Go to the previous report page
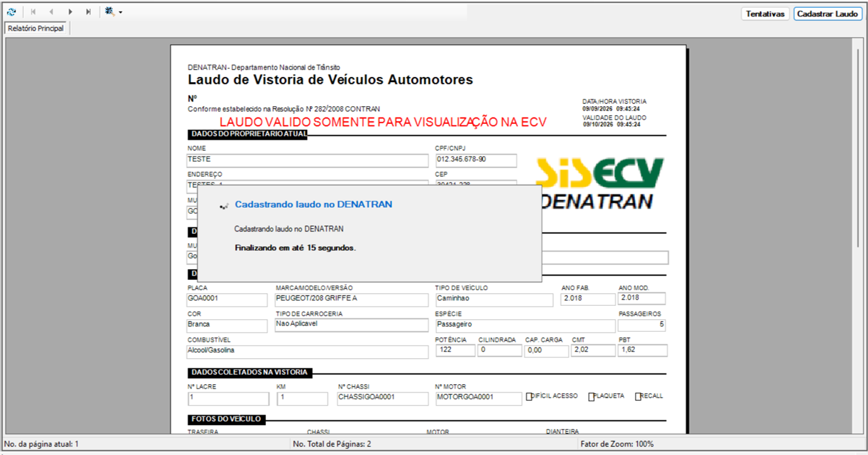868x455 pixels. [x=51, y=12]
